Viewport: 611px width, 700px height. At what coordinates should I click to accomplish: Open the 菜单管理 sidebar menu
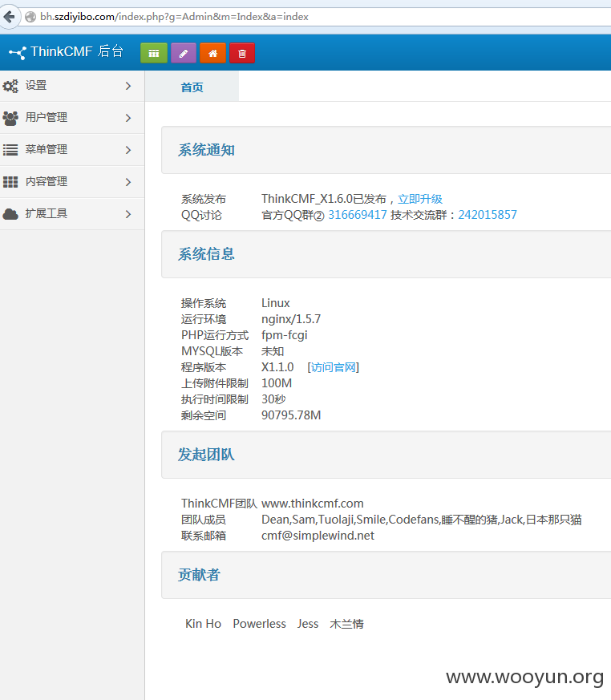tap(72, 150)
